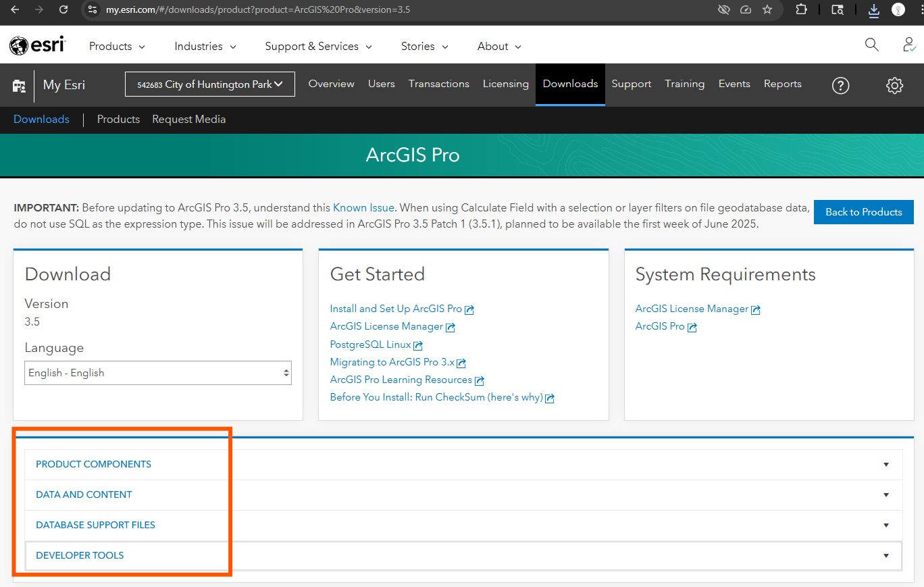Open user account profile icon
Image resolution: width=924 pixels, height=587 pixels.
(x=909, y=45)
